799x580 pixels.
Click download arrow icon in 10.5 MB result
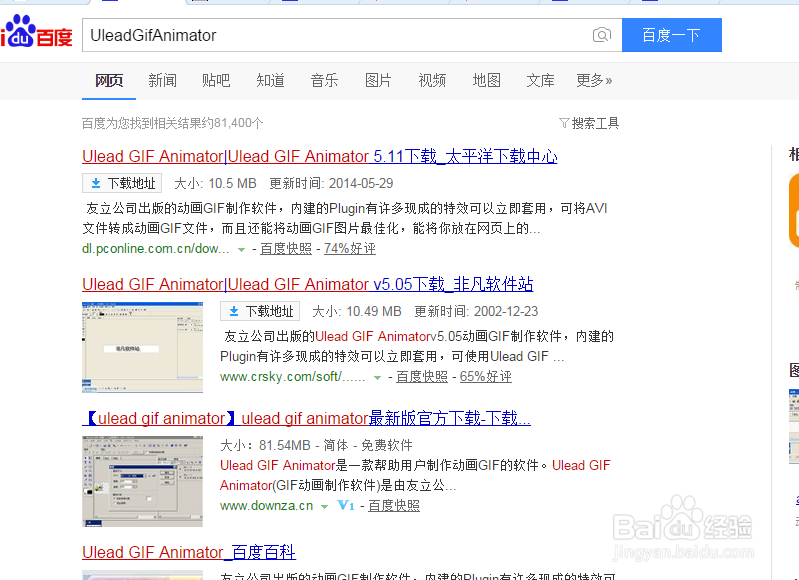pos(95,183)
